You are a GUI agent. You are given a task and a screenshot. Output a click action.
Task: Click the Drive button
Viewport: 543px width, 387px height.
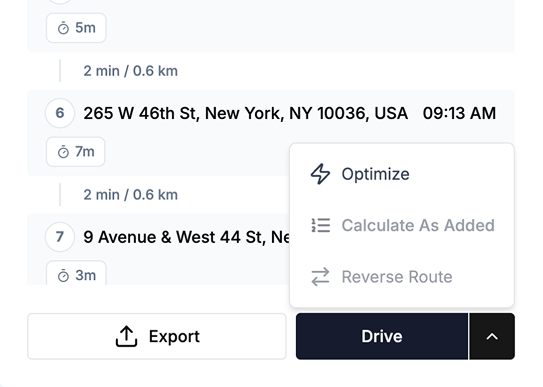pos(382,336)
